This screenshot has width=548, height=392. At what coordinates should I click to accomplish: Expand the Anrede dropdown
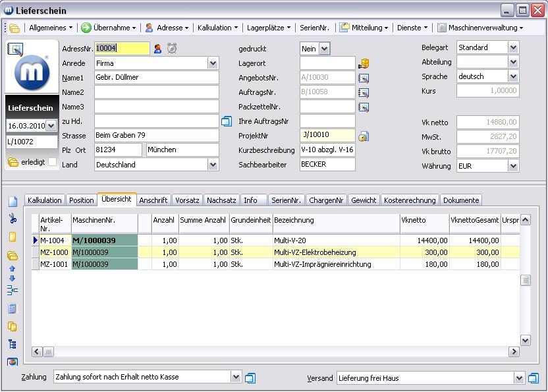213,63
